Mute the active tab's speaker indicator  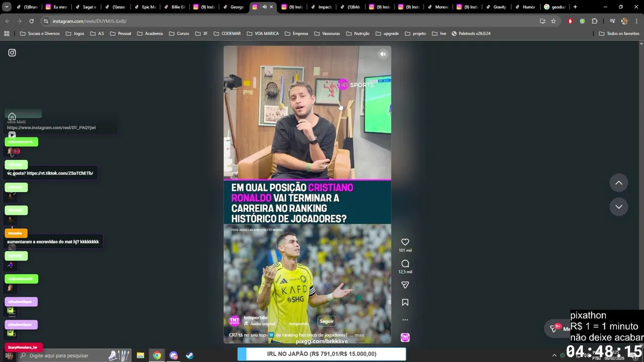pos(264,7)
